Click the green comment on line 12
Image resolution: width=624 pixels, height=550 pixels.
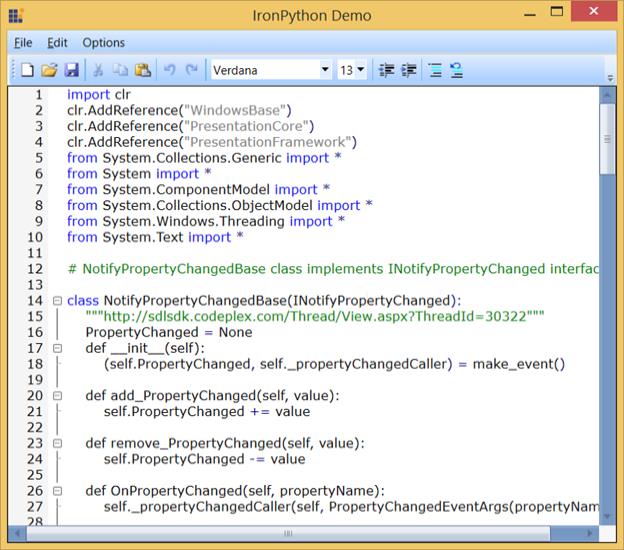point(333,269)
